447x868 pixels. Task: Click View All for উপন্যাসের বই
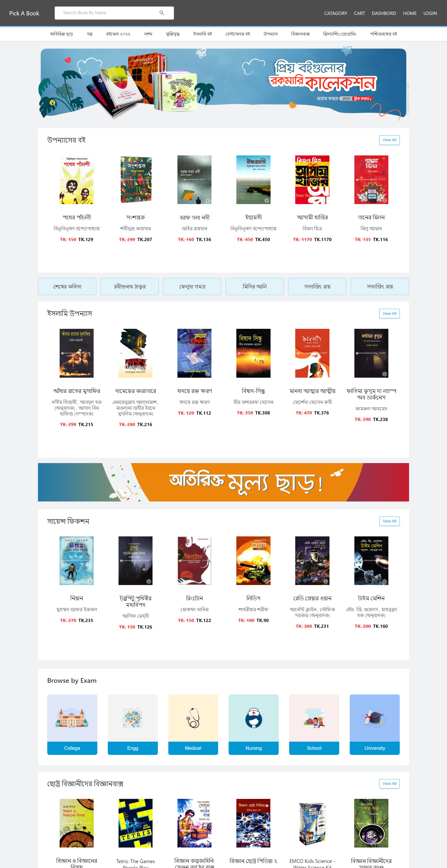pos(389,140)
